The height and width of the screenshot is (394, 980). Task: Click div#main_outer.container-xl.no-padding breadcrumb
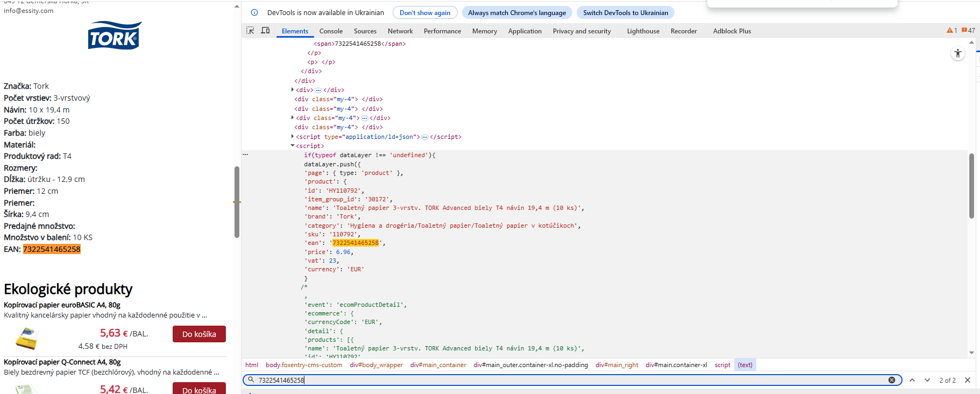531,365
